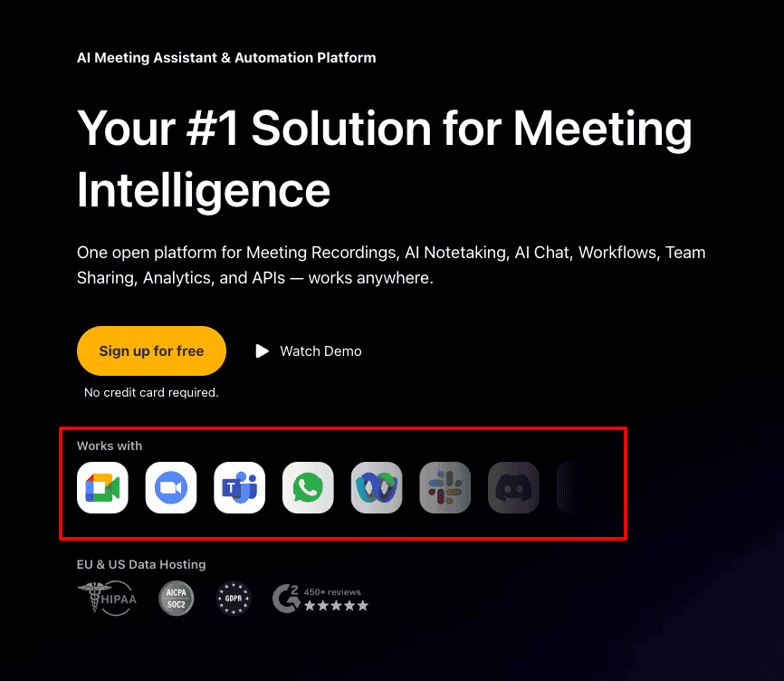Click the Slack integration icon
784x681 pixels.
(445, 487)
